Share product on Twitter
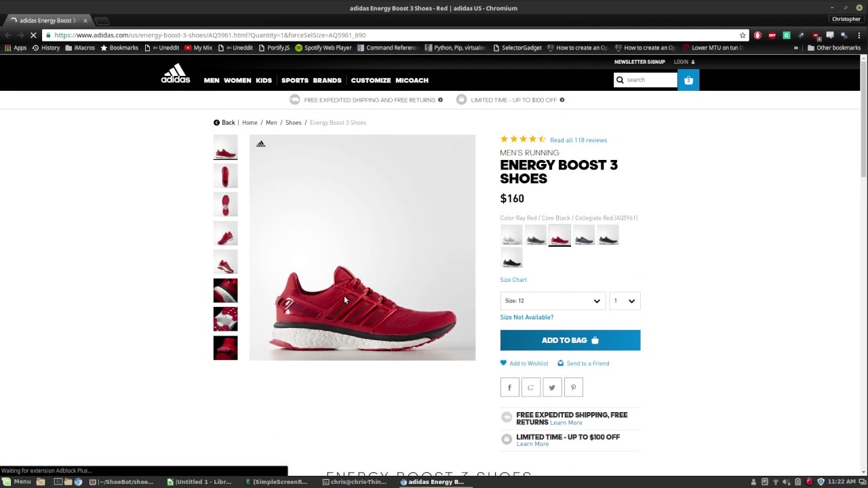The image size is (868, 488). pyautogui.click(x=552, y=388)
